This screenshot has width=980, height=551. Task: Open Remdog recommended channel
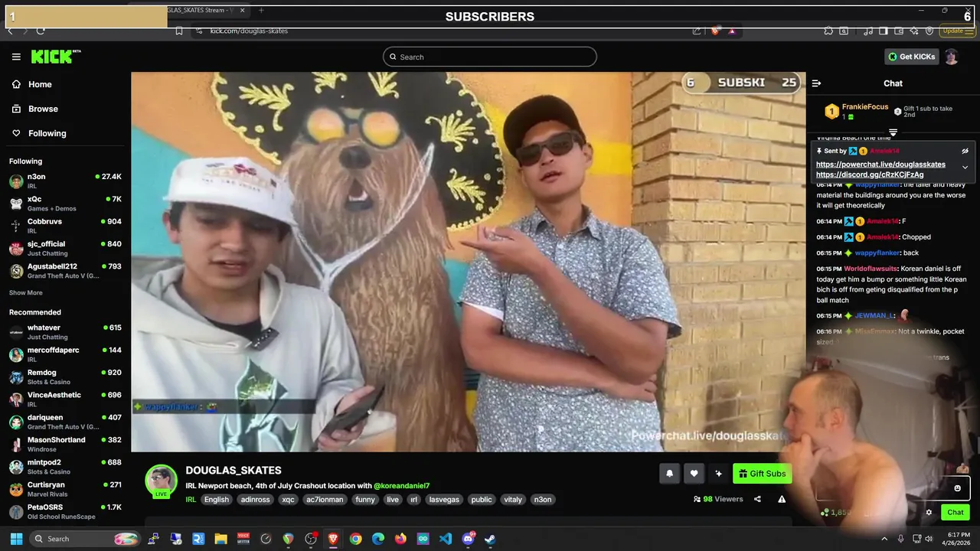pyautogui.click(x=65, y=377)
